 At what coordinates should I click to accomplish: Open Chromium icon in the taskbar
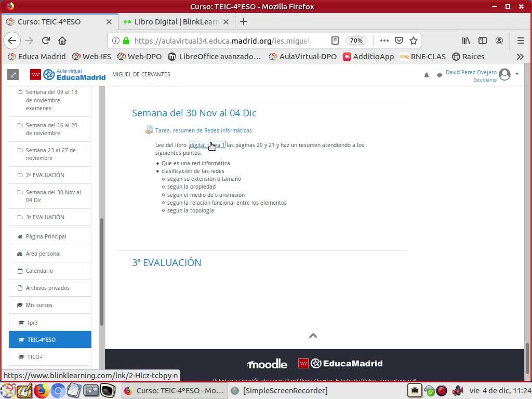58,391
